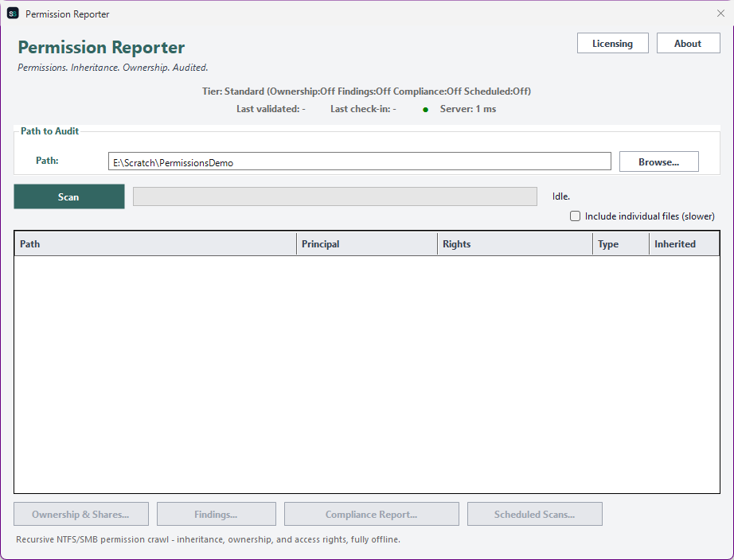
Task: Click the Last check-in: - text
Action: click(363, 109)
